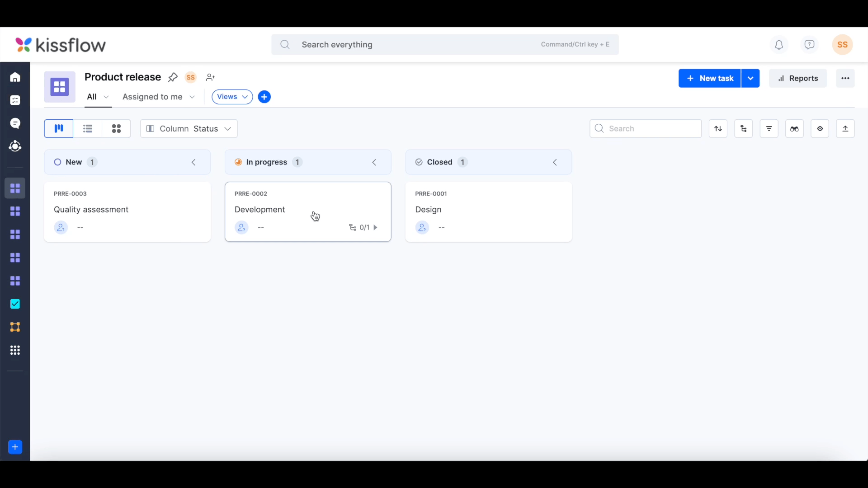Open New task dropdown arrow
The width and height of the screenshot is (868, 488).
pos(750,78)
